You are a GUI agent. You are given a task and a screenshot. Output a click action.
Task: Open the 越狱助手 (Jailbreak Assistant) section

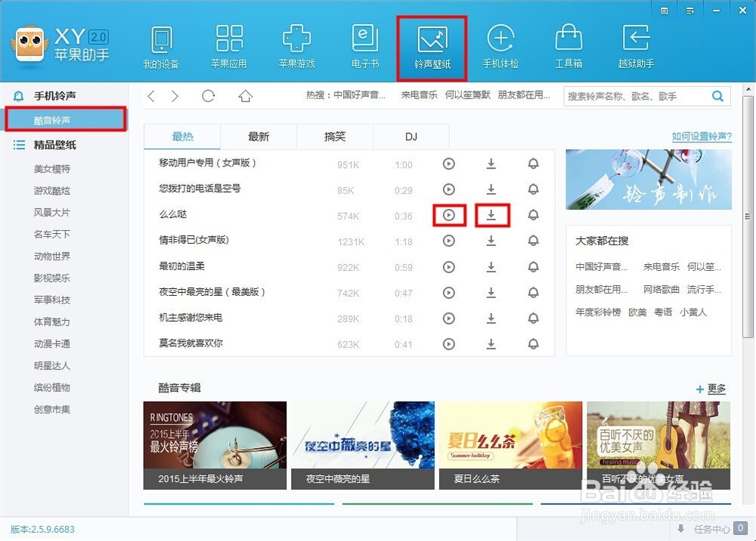636,45
